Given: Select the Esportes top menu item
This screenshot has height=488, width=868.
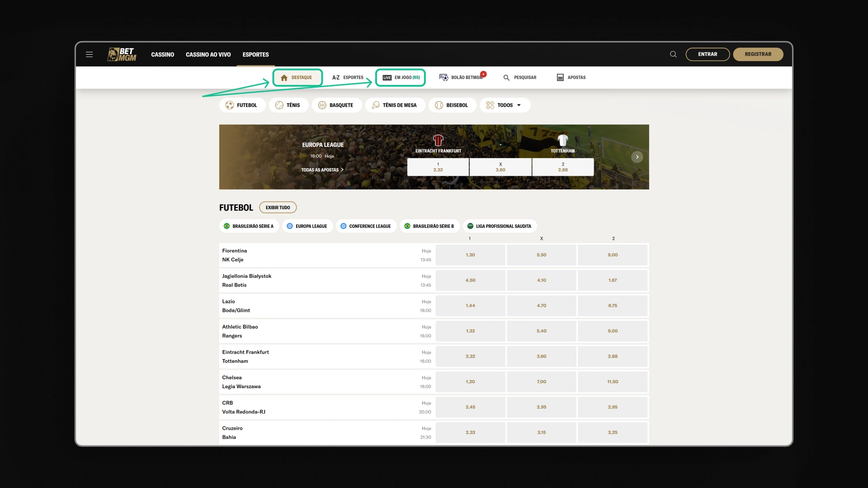Looking at the screenshot, I should 256,55.
